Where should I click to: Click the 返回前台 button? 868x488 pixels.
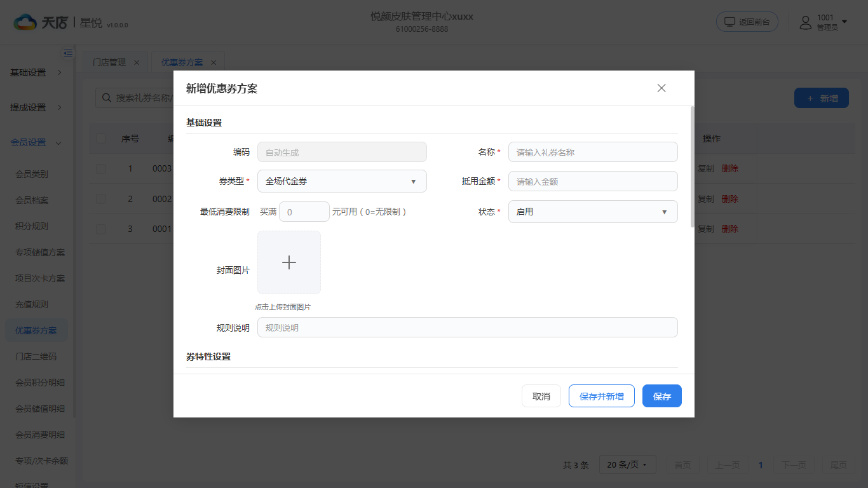click(747, 22)
